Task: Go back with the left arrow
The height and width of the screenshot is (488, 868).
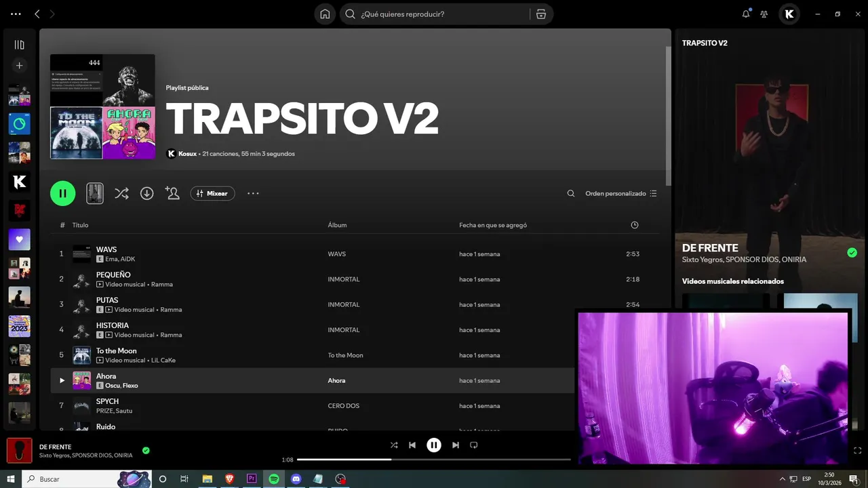Action: [x=37, y=14]
